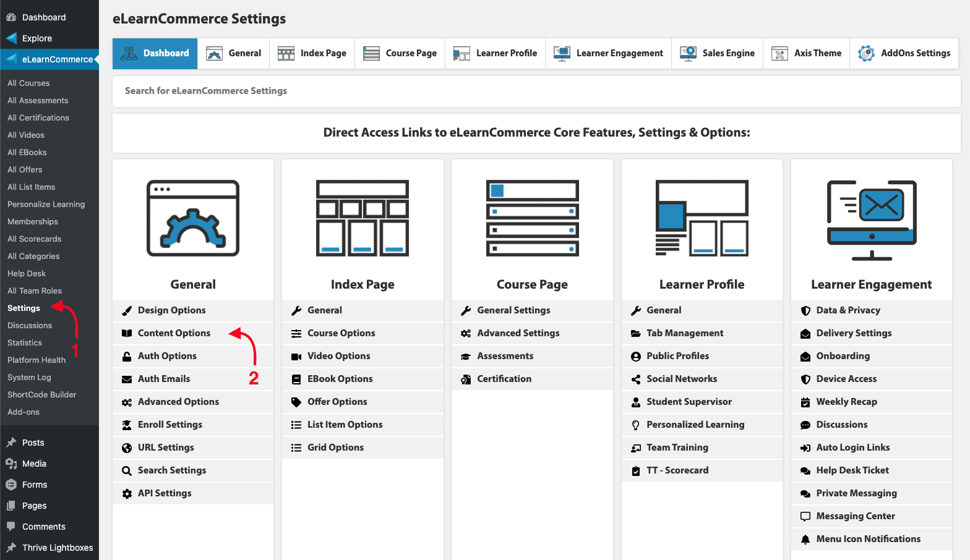
Task: Open the Learner Profile tab
Action: point(496,53)
